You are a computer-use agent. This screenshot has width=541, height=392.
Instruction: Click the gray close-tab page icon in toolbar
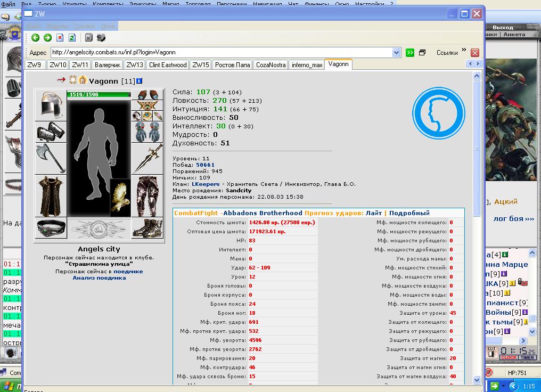[x=89, y=38]
